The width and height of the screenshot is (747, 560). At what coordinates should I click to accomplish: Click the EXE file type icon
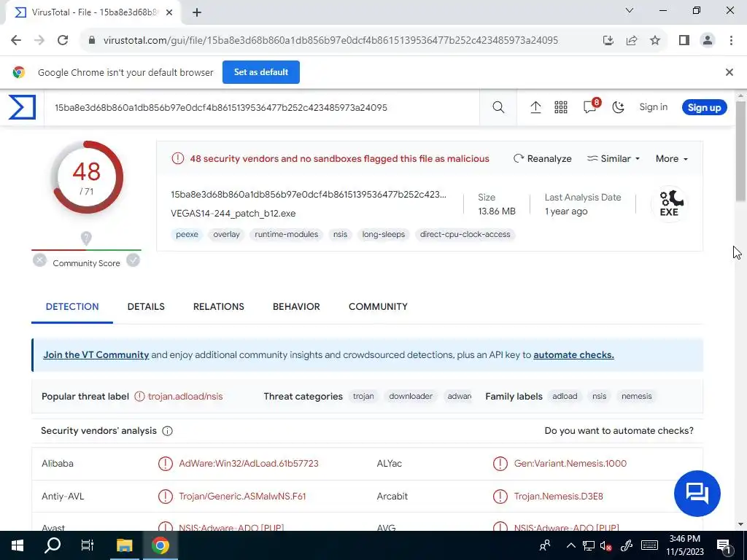pyautogui.click(x=670, y=204)
